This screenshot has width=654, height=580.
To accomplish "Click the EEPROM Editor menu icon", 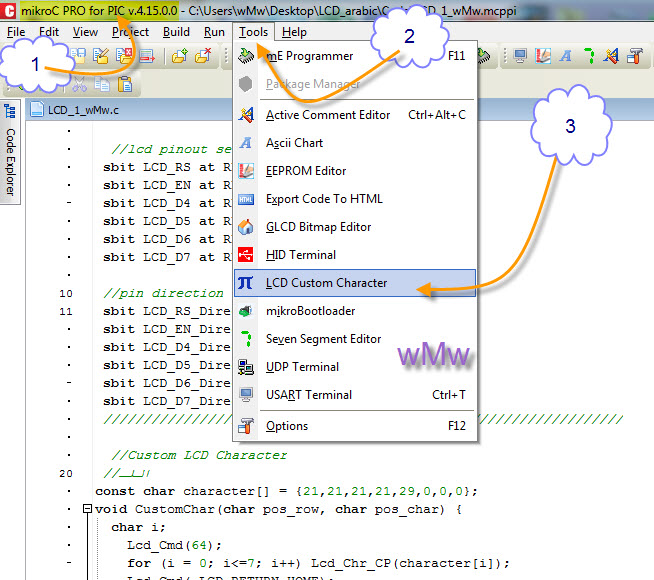I will (x=246, y=171).
